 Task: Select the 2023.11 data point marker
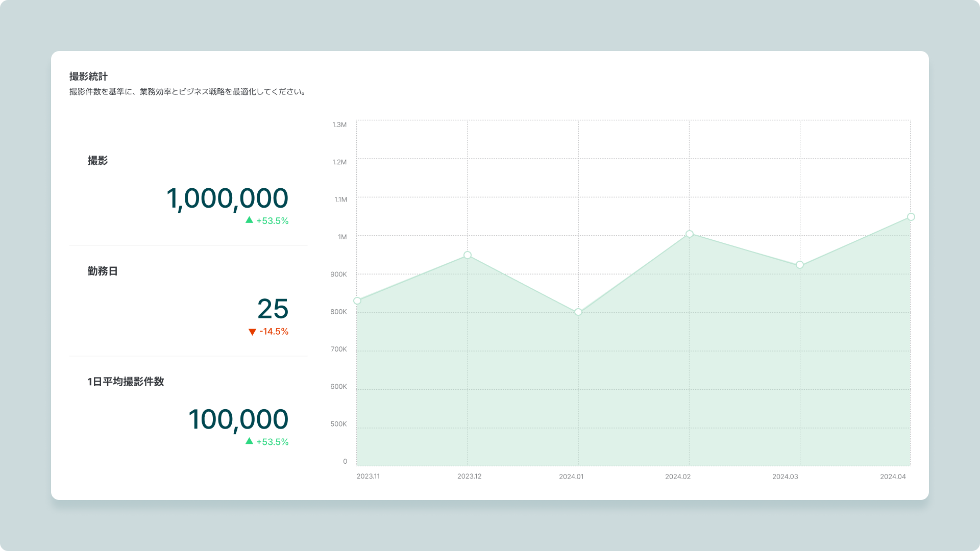click(x=357, y=301)
